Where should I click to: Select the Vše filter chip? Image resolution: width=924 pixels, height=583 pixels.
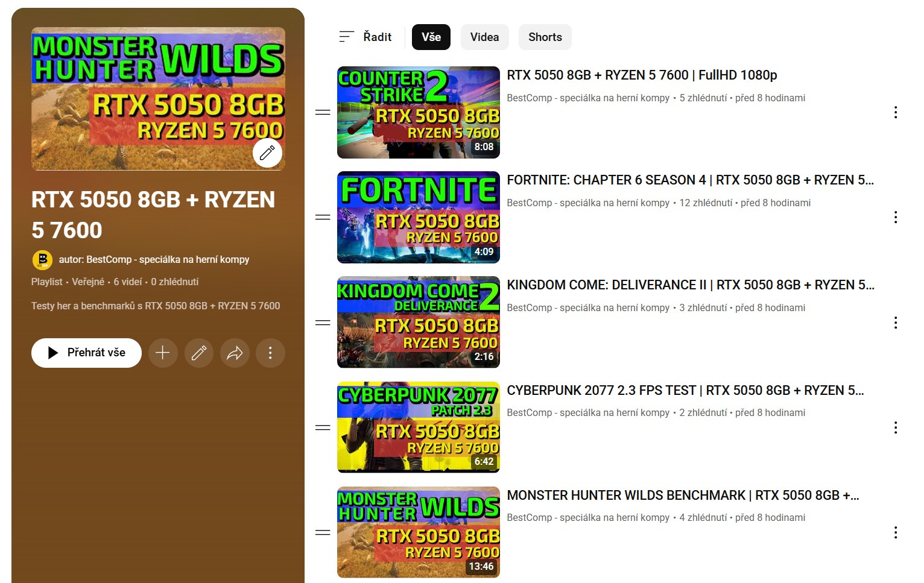pos(431,37)
